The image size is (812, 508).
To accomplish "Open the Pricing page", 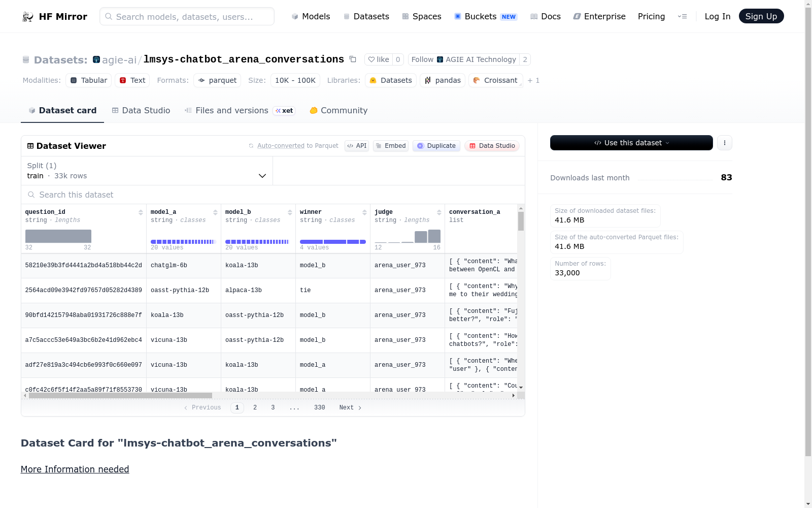I will (x=651, y=16).
